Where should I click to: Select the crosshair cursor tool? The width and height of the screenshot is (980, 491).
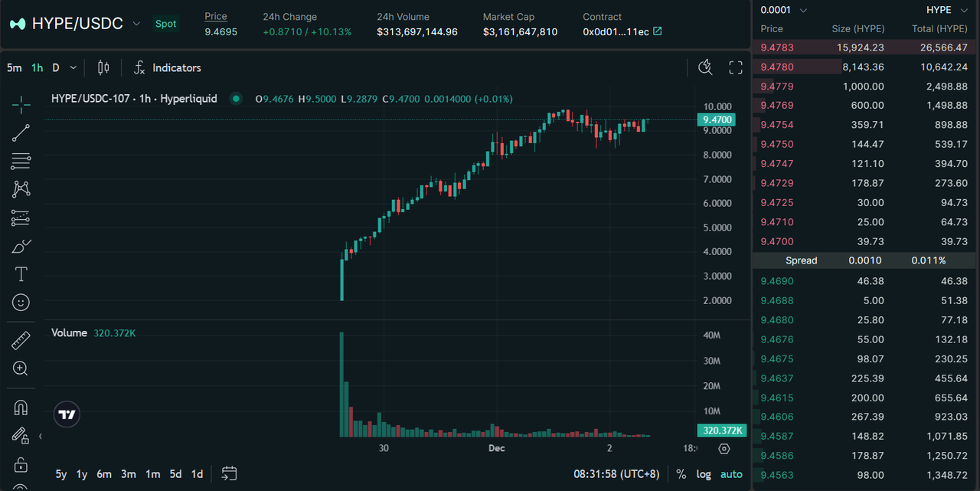point(21,104)
